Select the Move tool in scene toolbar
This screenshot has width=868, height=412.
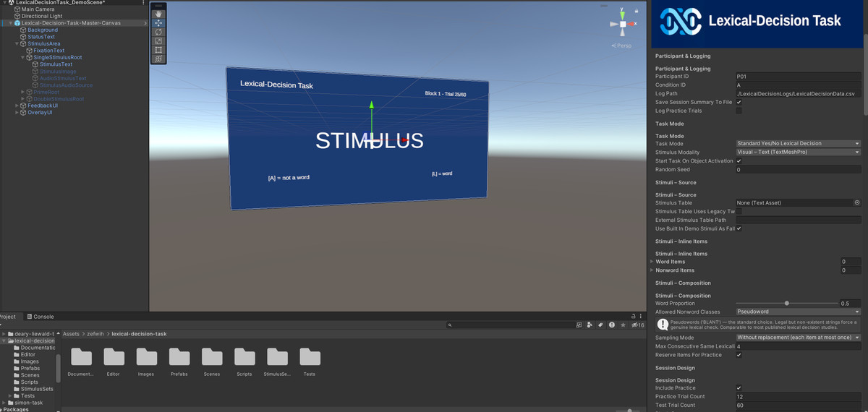158,23
